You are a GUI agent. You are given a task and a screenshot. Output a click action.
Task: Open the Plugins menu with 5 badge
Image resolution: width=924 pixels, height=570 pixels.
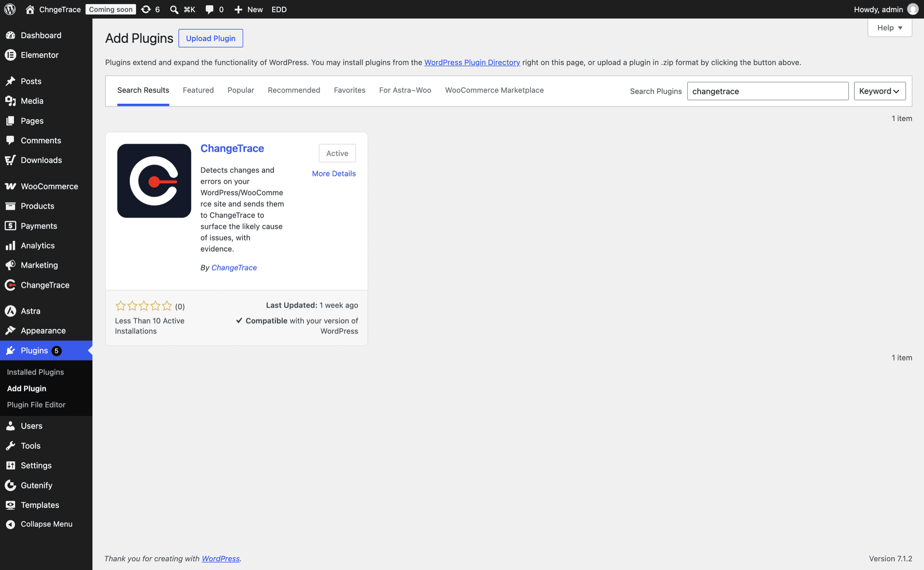coord(46,350)
